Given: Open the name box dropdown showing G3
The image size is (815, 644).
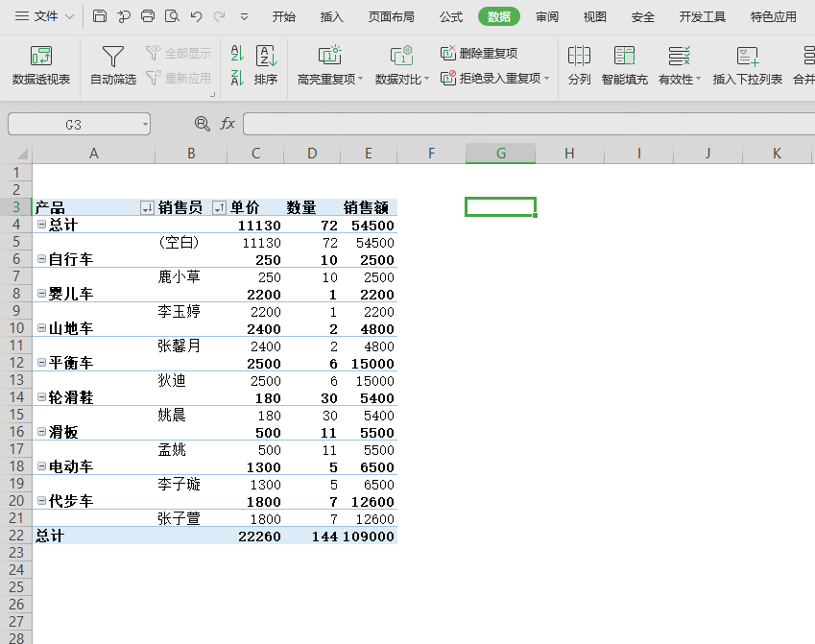Looking at the screenshot, I should 145,125.
